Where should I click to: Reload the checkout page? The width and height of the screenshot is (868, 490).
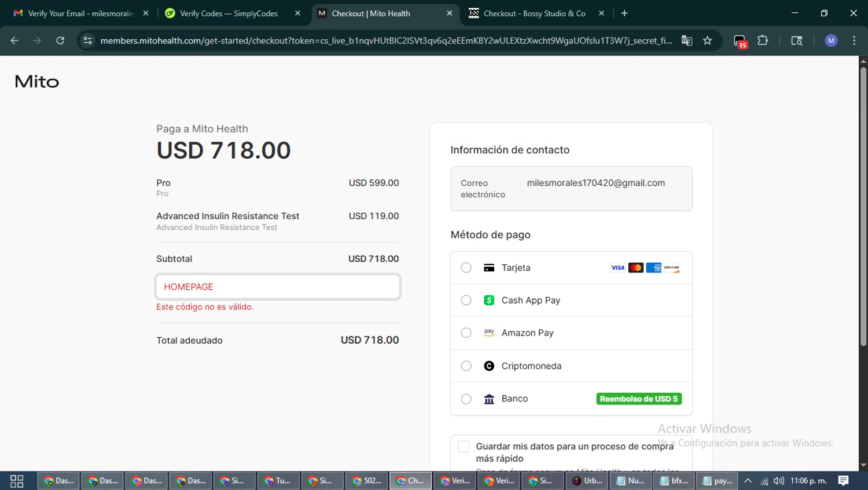pos(60,40)
